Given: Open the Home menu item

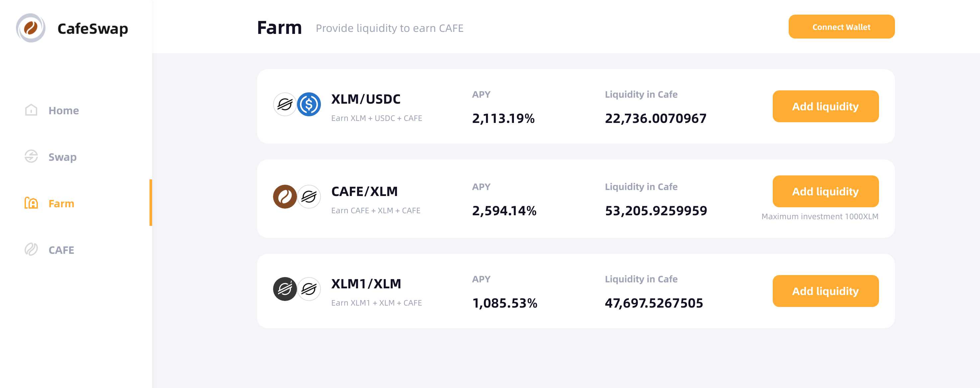Looking at the screenshot, I should pyautogui.click(x=63, y=111).
